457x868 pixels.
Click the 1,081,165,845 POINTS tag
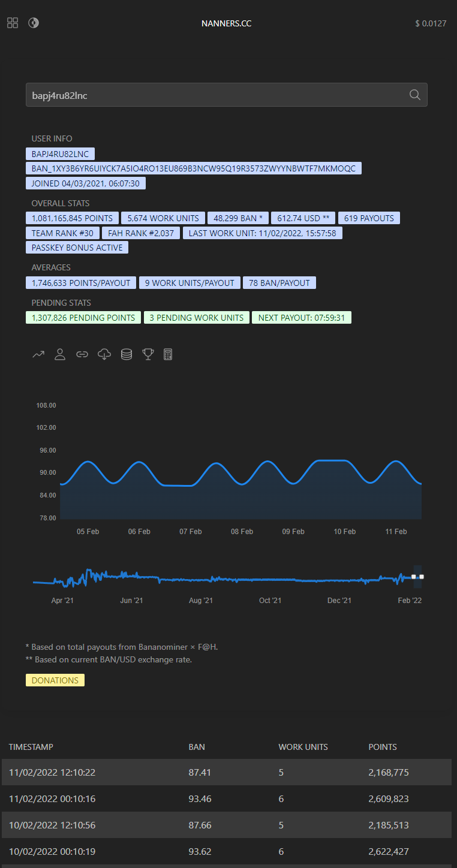(x=72, y=218)
